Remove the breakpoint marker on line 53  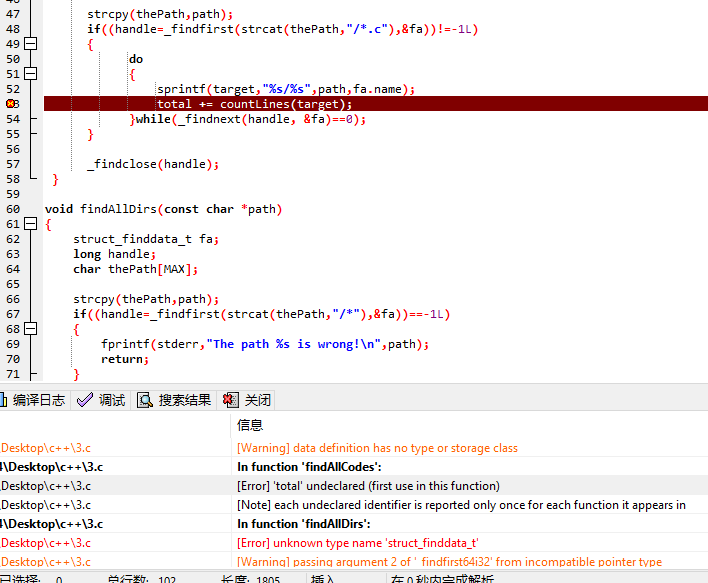pos(12,104)
